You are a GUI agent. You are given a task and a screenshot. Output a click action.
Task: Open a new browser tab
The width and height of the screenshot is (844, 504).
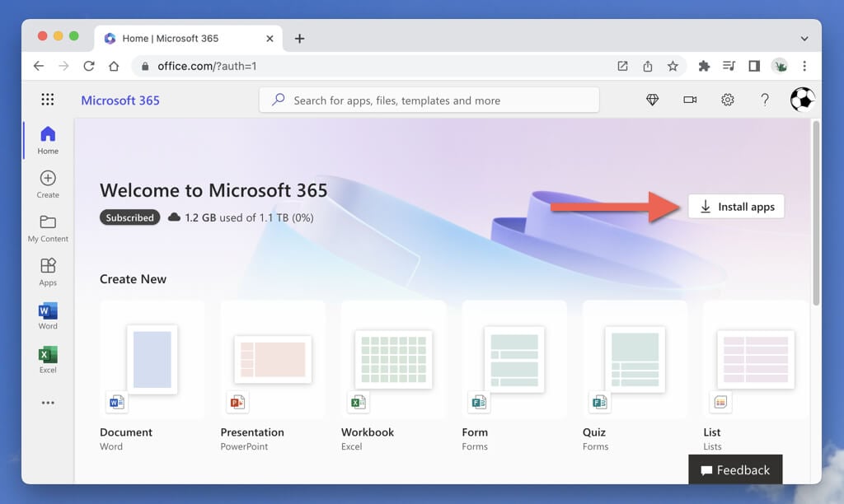(299, 39)
